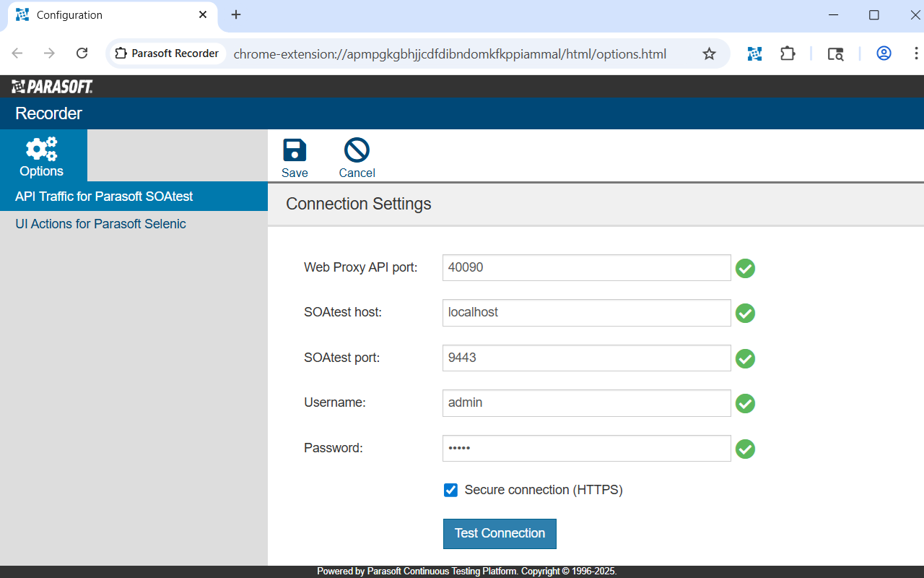Click the Parasoft logo in header
The width and height of the screenshot is (924, 578).
pyautogui.click(x=52, y=87)
